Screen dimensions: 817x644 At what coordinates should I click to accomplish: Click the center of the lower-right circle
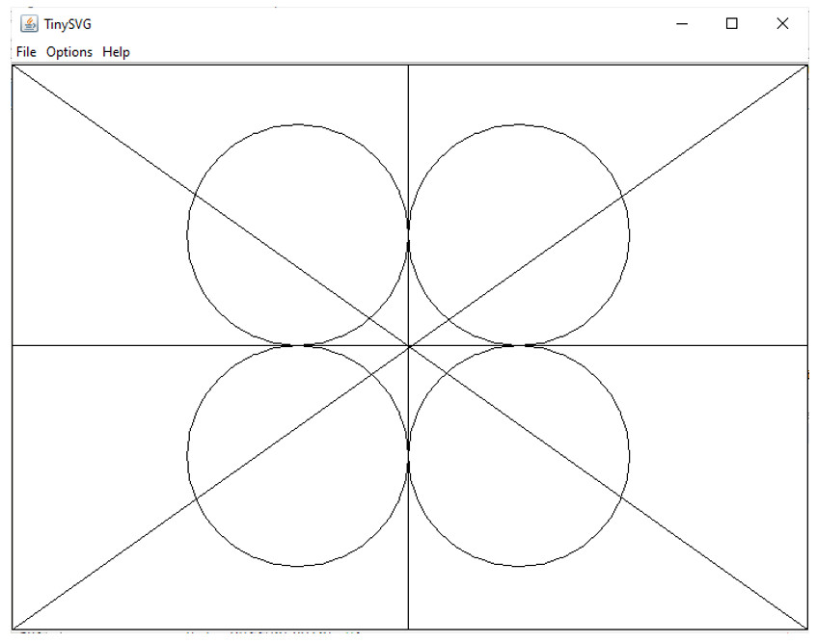pyautogui.click(x=519, y=455)
